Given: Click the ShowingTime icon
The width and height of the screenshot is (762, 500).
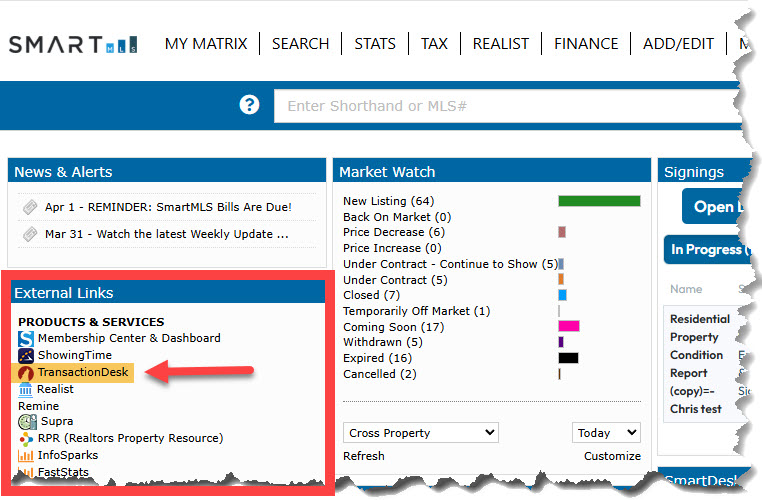Looking at the screenshot, I should tap(26, 355).
